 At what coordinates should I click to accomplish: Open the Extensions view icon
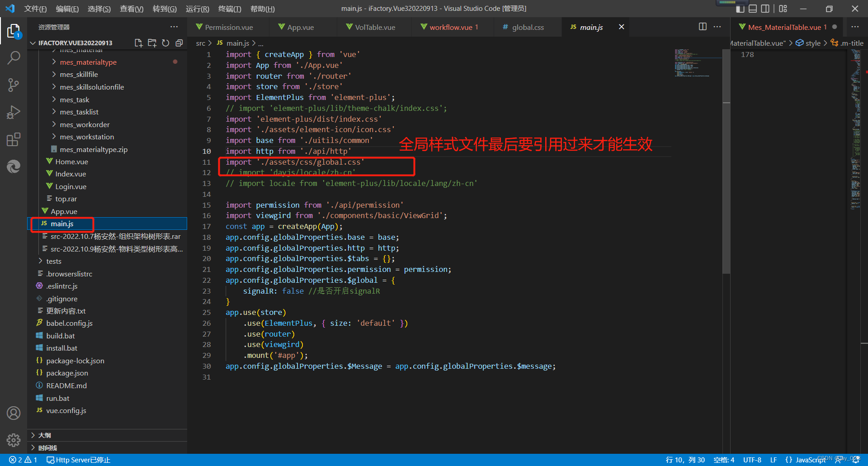(14, 139)
